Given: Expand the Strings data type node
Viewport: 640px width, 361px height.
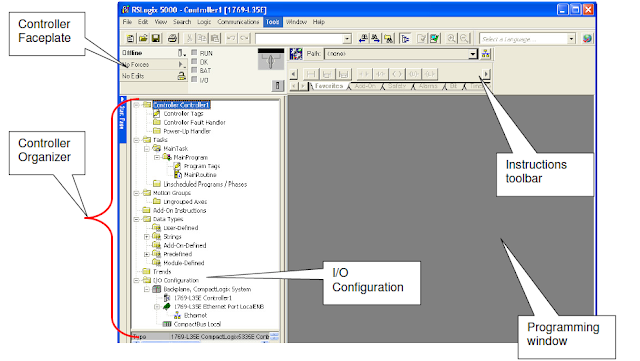Looking at the screenshot, I should coord(147,236).
